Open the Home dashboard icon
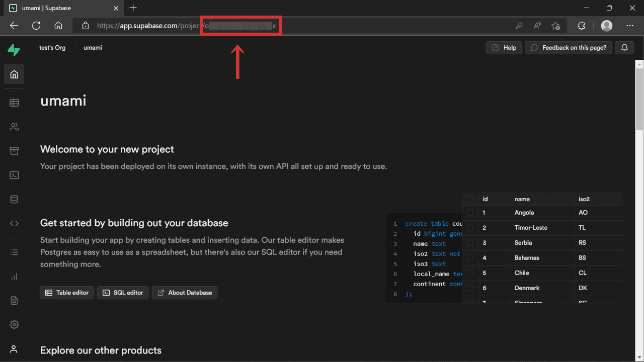The image size is (644, 362). (14, 74)
